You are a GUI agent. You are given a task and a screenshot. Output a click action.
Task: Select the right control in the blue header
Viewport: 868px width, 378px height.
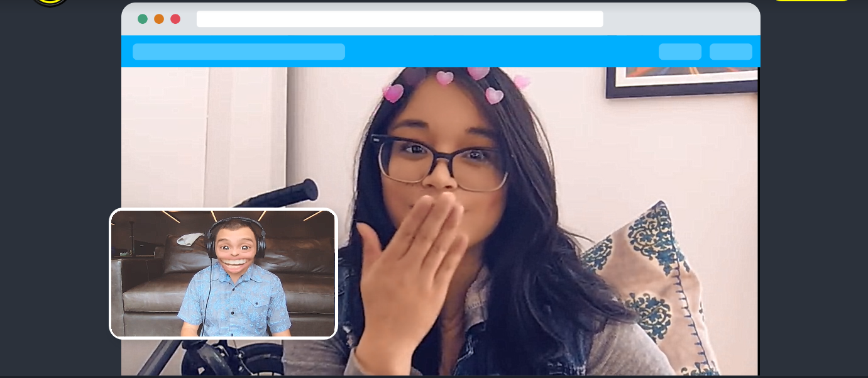click(731, 52)
